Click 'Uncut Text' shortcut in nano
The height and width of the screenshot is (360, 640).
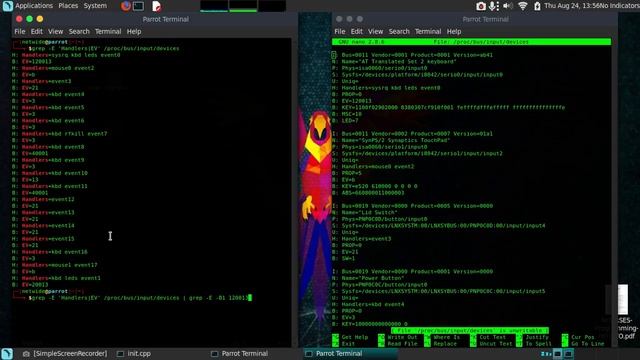click(490, 344)
